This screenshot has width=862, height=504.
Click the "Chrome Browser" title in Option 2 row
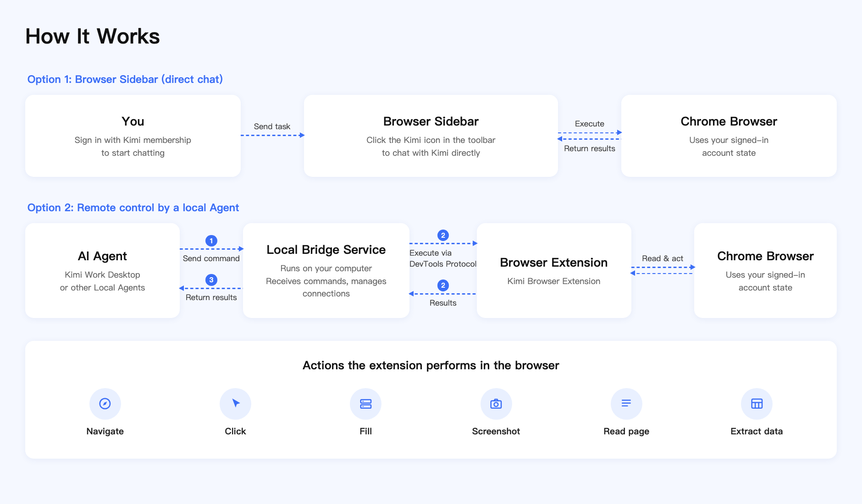coord(765,256)
